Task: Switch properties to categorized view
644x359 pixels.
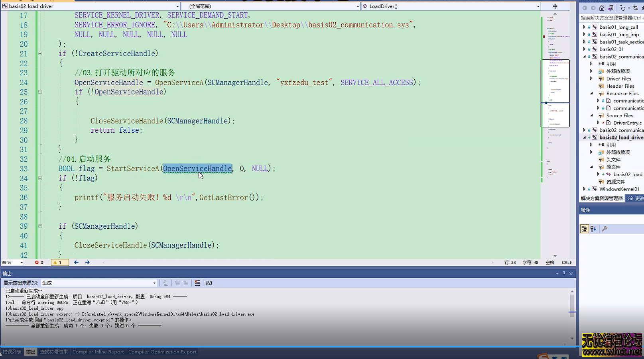Action: point(584,229)
